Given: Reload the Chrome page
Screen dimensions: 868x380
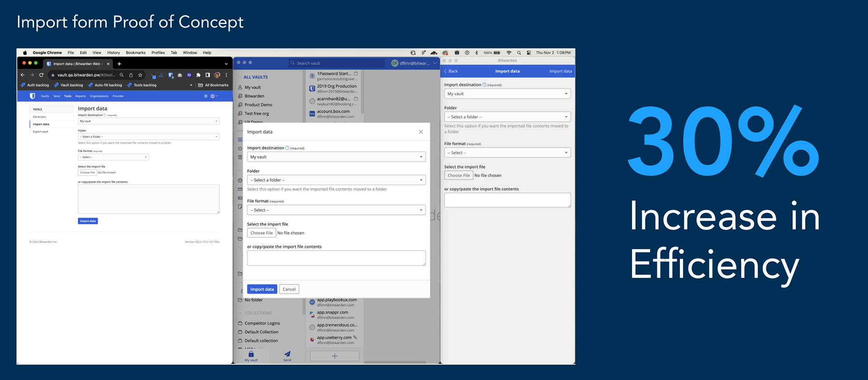Looking at the screenshot, I should click(41, 75).
